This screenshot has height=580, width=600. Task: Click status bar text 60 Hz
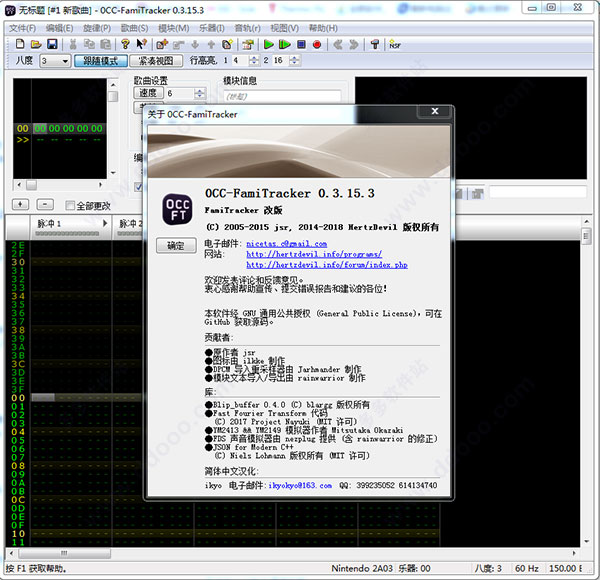click(x=527, y=568)
